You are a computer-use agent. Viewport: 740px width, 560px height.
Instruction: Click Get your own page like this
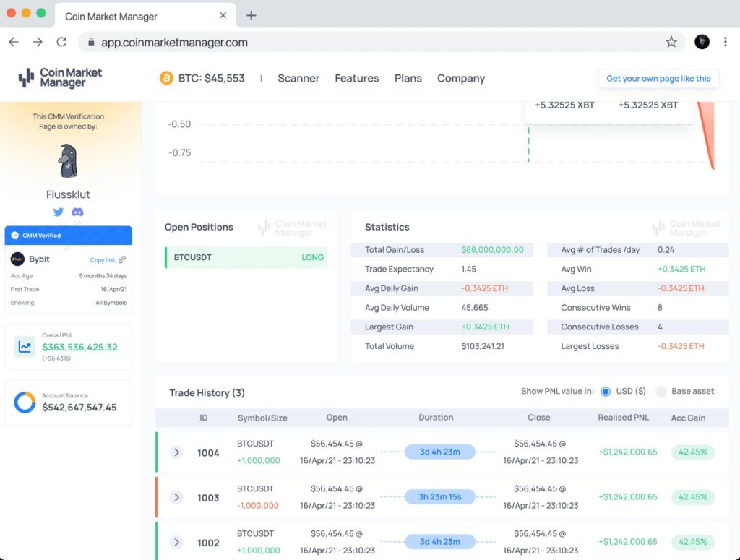coord(658,78)
